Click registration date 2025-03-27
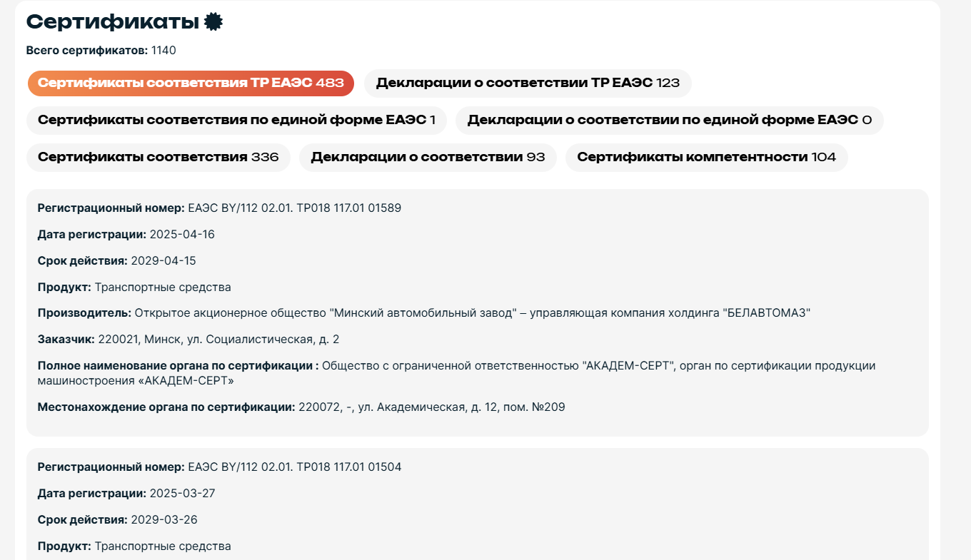 pyautogui.click(x=182, y=494)
